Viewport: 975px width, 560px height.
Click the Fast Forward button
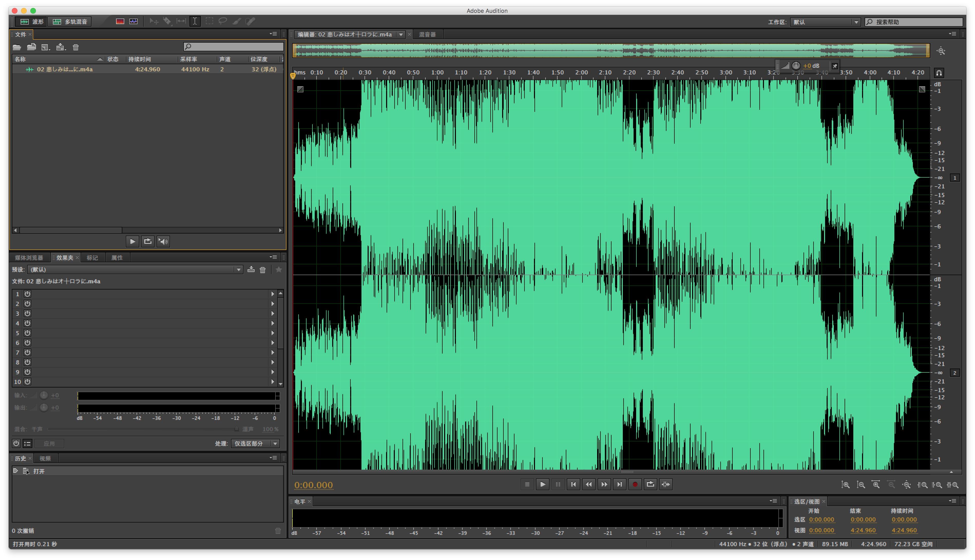pos(604,485)
